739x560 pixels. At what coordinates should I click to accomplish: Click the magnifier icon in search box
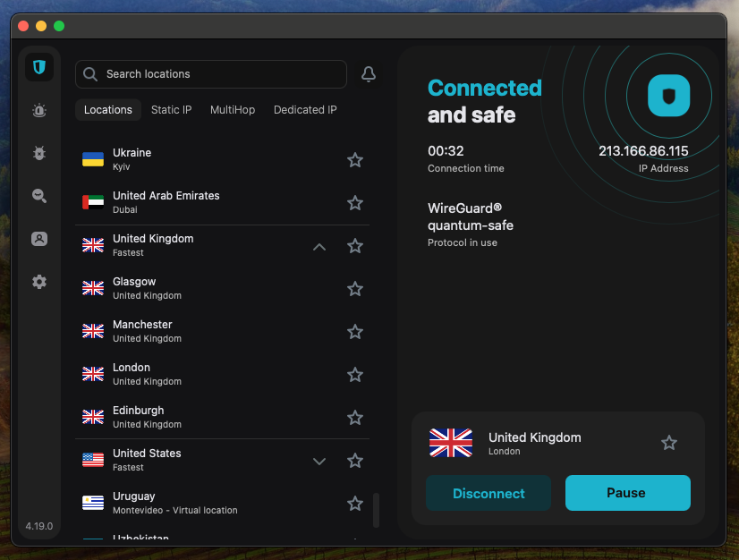click(90, 74)
